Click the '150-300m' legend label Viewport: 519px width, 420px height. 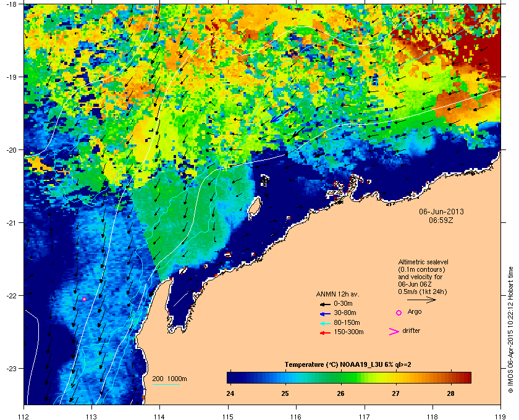[348, 332]
